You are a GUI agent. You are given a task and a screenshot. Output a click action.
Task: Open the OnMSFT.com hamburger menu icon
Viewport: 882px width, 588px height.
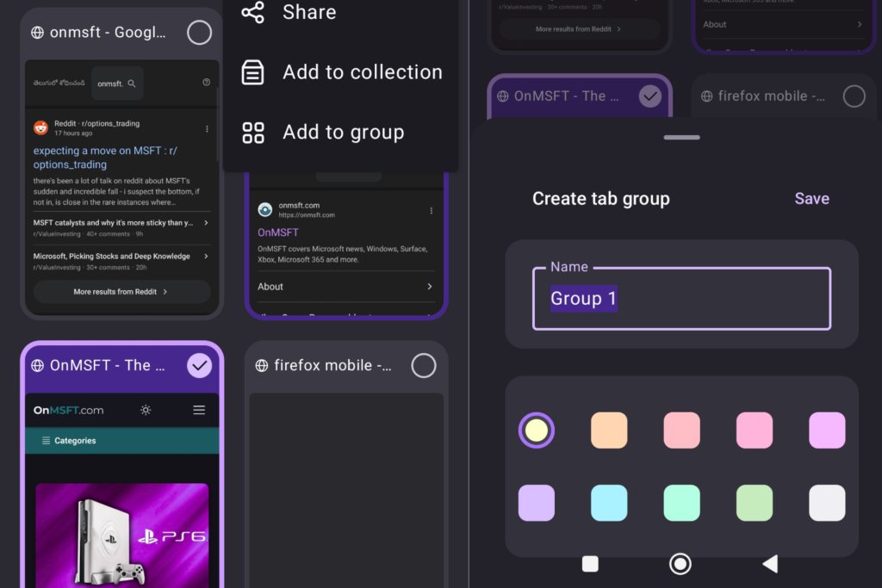coord(199,410)
